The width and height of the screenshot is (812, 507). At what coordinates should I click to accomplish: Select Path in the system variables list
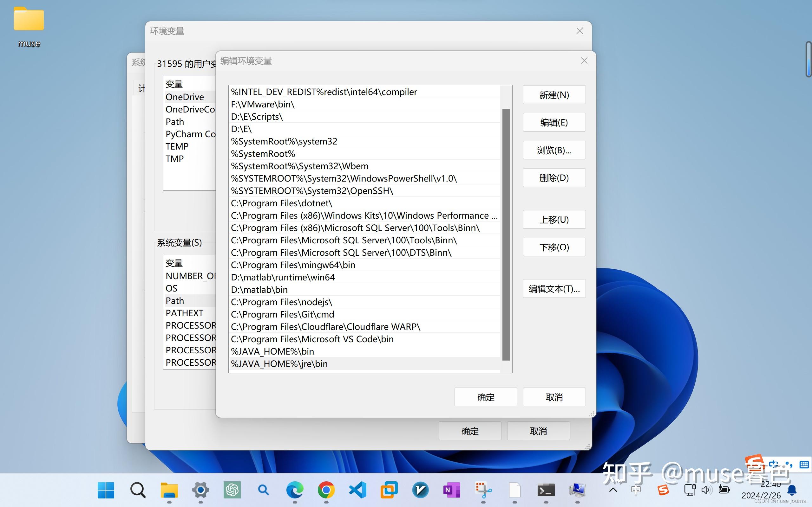pyautogui.click(x=174, y=300)
